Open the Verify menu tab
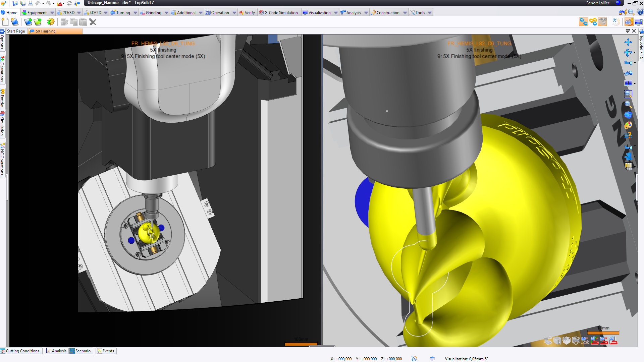Screen dimensions: 644x362 click(247, 12)
